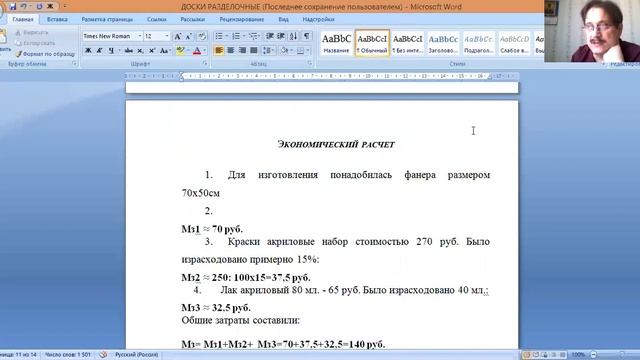Switch to the Вид tab
This screenshot has width=640, height=360.
tap(283, 19)
